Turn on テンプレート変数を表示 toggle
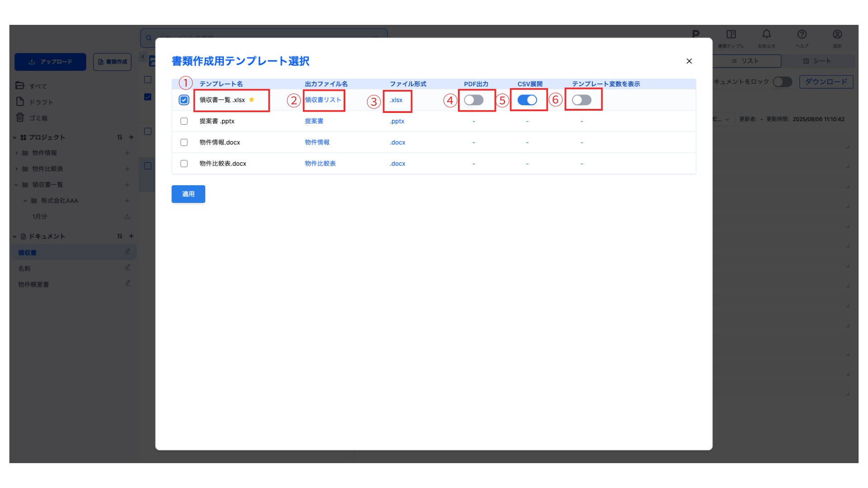Screen dimensions: 868x488 (x=581, y=100)
